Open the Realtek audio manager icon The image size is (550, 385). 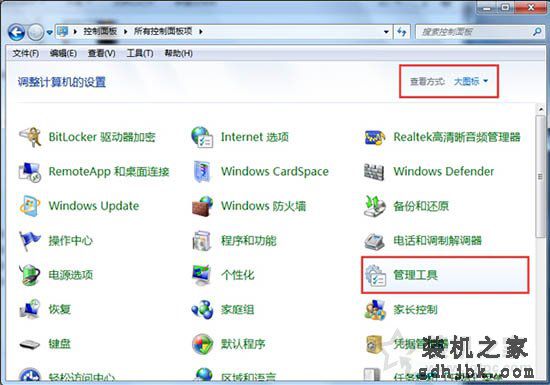point(375,137)
